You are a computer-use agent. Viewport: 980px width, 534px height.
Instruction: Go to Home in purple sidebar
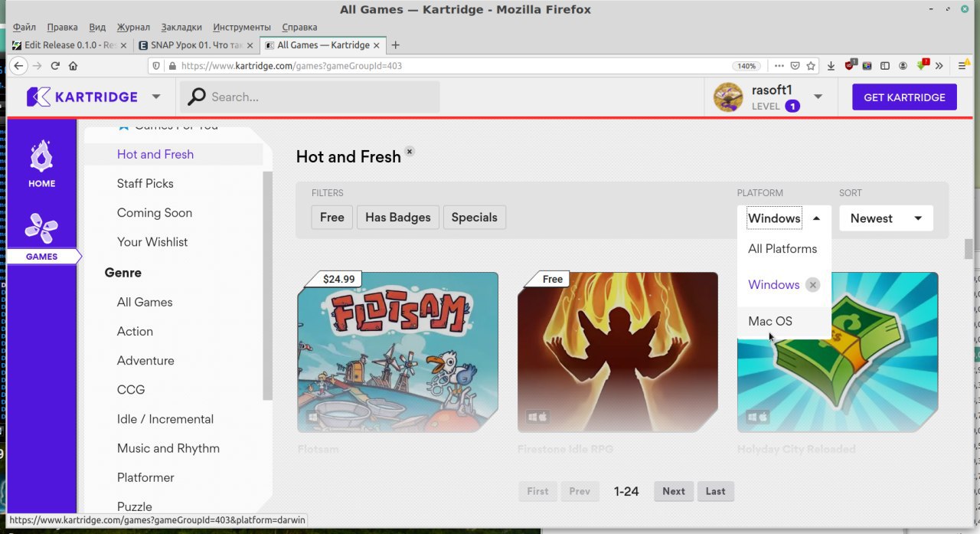pyautogui.click(x=41, y=164)
